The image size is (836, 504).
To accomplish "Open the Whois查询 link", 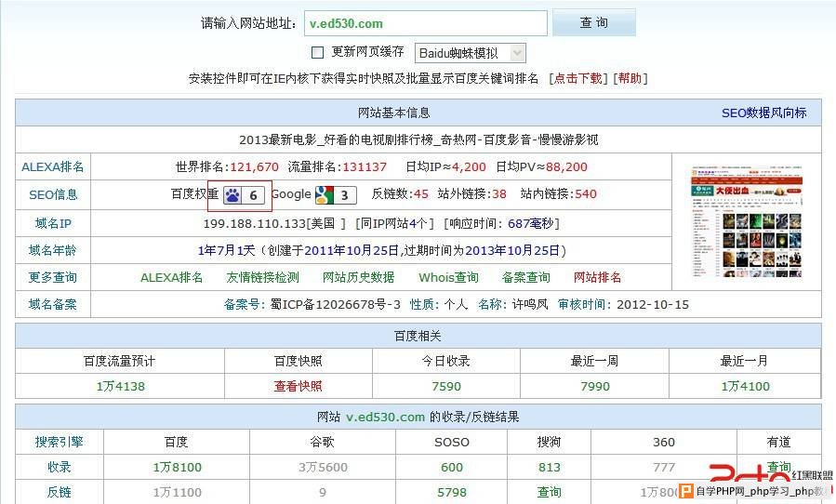I will tap(448, 277).
